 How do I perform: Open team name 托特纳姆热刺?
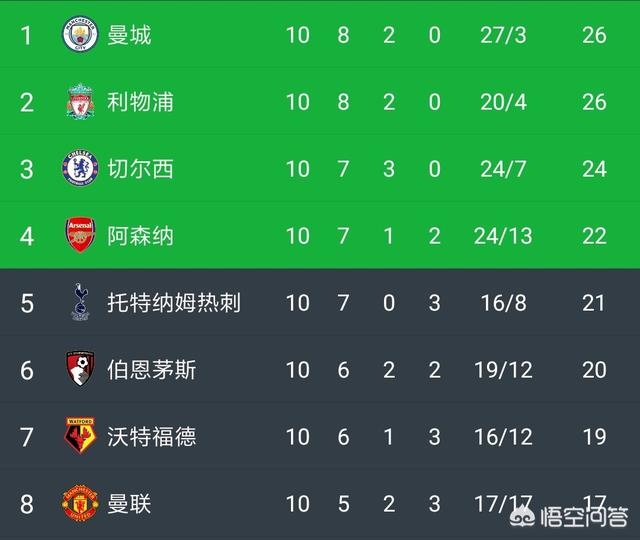[174, 303]
